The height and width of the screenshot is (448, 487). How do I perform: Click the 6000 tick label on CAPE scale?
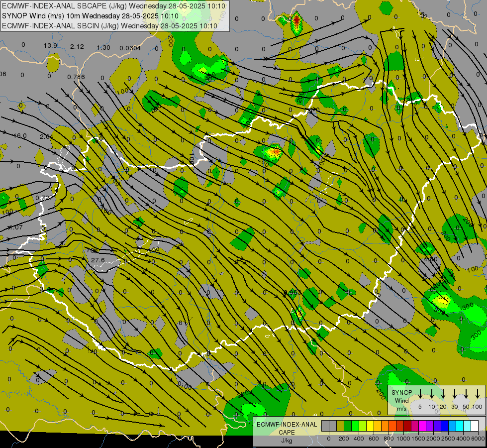coord(478,439)
